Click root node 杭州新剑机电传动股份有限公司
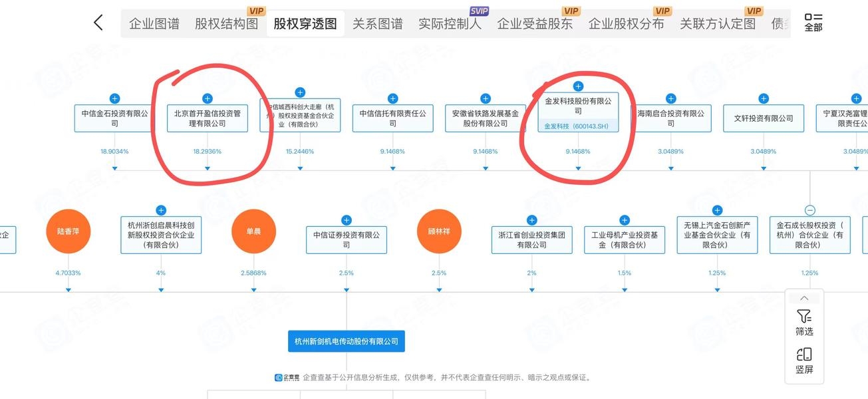Viewport: 868px width, 399px height. click(x=347, y=341)
